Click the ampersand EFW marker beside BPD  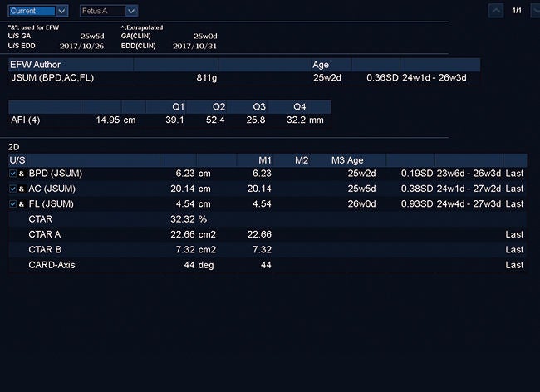coord(22,174)
